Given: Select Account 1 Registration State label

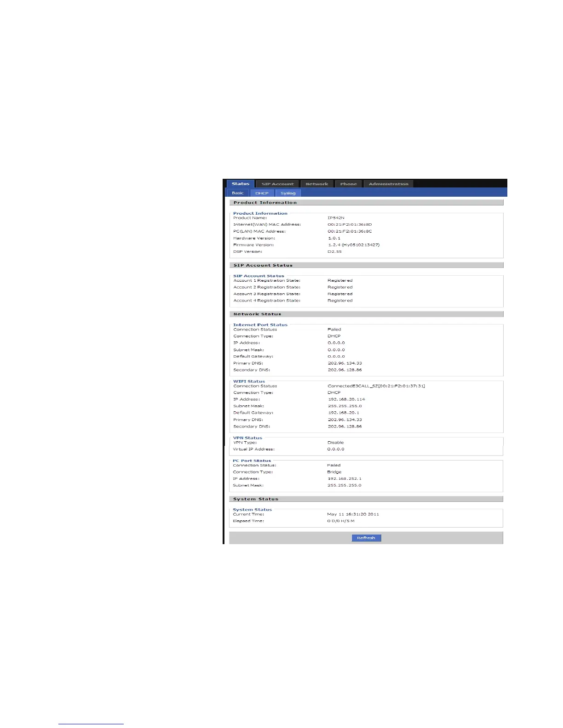Looking at the screenshot, I should (x=267, y=280).
